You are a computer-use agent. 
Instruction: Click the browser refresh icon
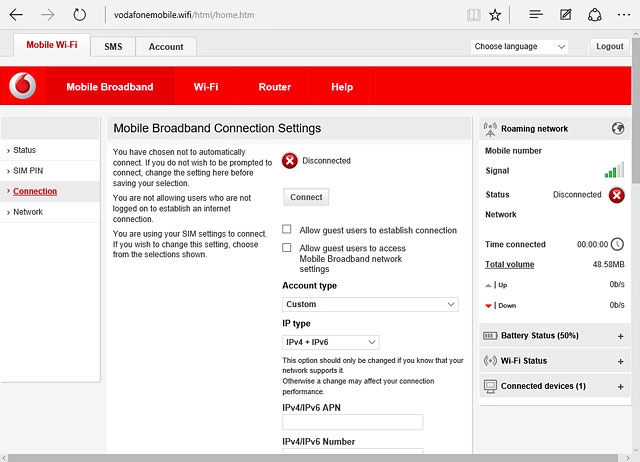80,15
